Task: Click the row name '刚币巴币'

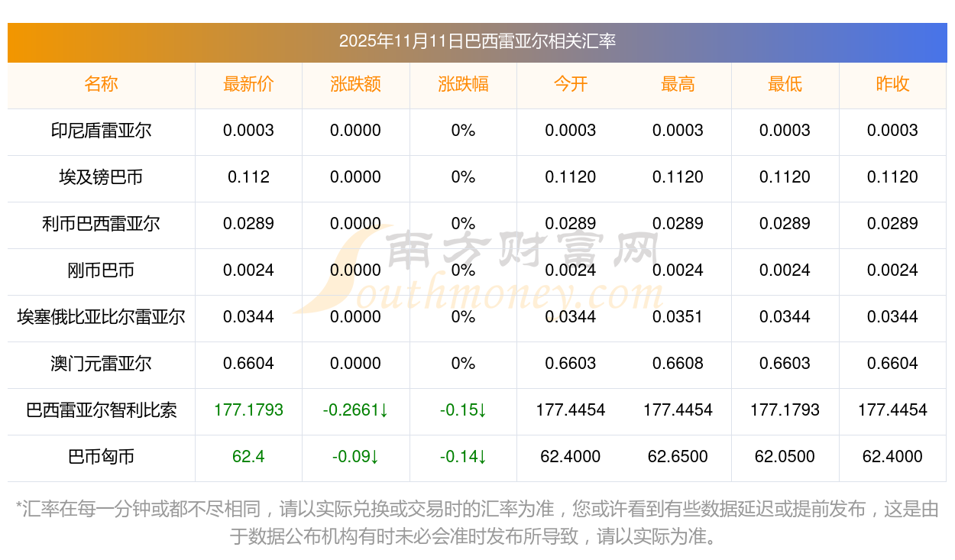Action: point(101,270)
